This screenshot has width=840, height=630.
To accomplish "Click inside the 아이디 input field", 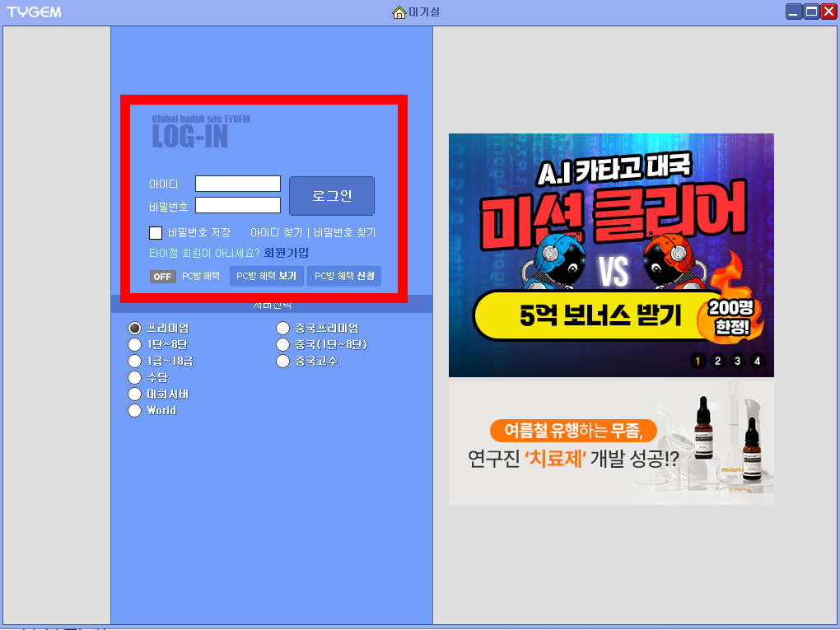I will 237,184.
